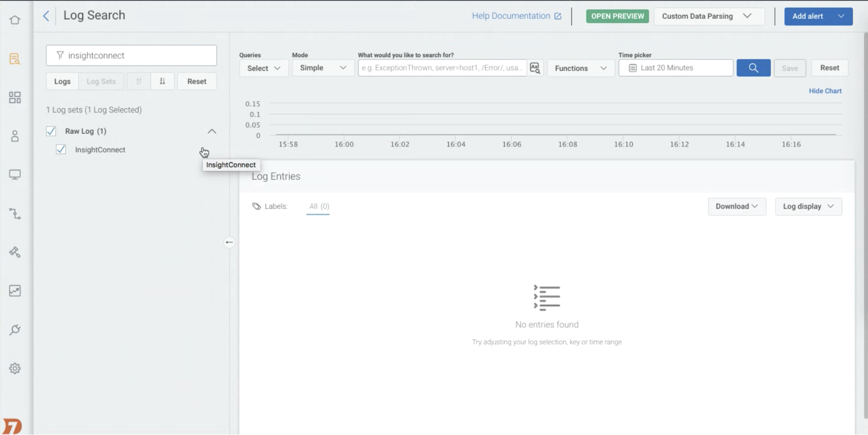Click the blue magnifier search button

coord(753,68)
